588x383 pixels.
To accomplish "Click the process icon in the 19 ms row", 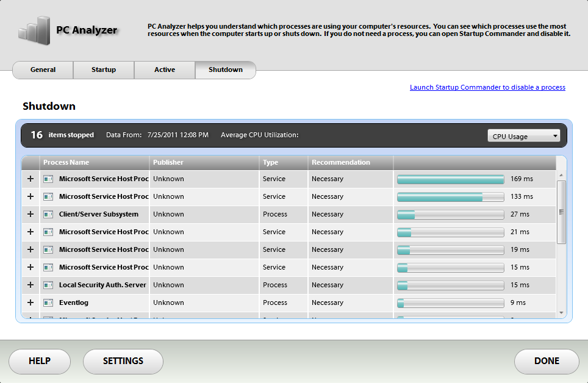I will 48,249.
